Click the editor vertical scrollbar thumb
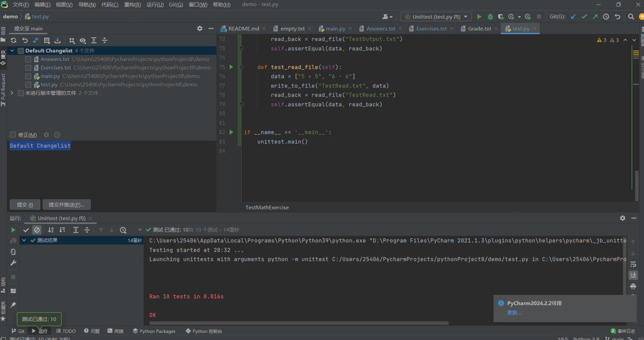Image resolution: width=644 pixels, height=340 pixels. (x=636, y=186)
